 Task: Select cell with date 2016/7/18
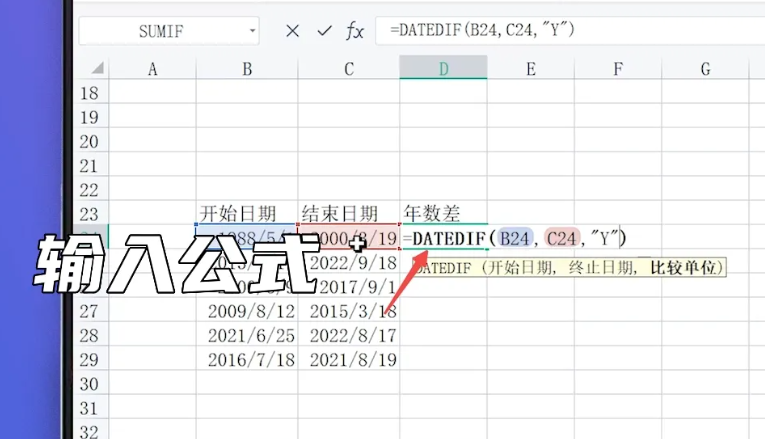coord(247,359)
